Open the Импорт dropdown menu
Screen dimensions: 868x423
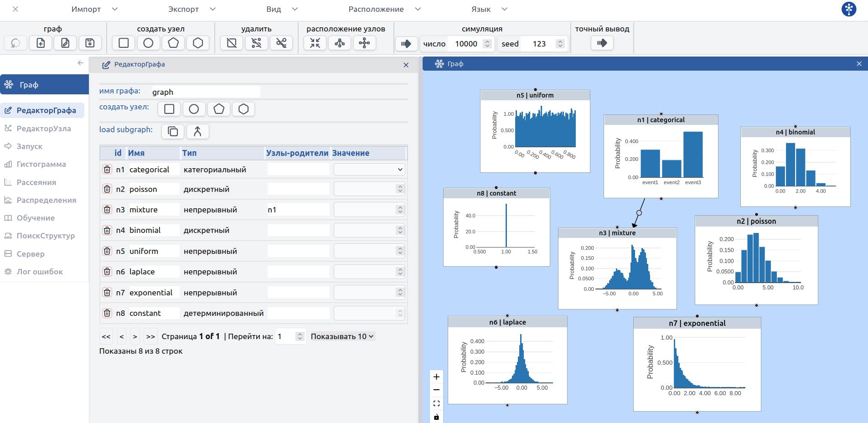(94, 9)
